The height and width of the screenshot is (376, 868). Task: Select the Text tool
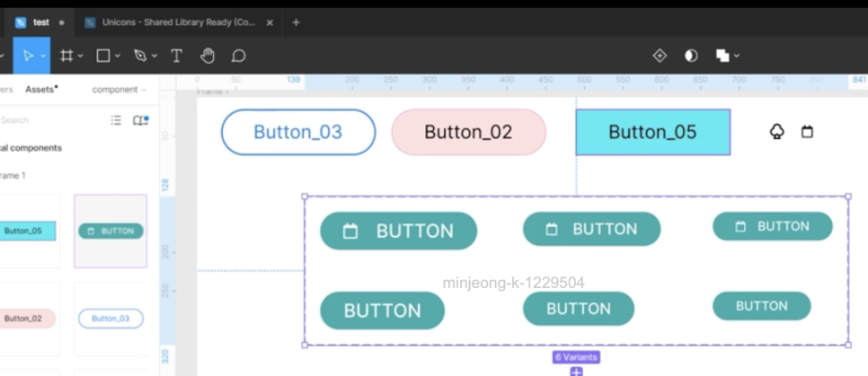tap(177, 56)
